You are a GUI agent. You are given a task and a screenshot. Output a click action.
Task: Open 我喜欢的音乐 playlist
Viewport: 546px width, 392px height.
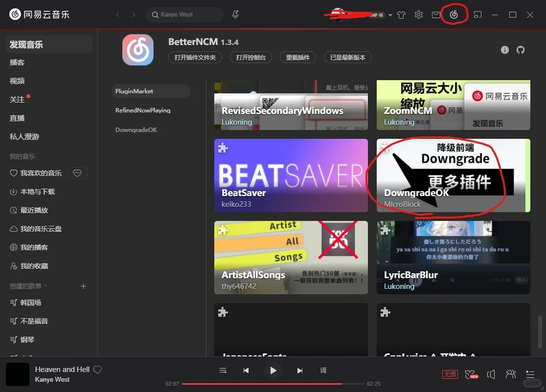[x=36, y=173]
